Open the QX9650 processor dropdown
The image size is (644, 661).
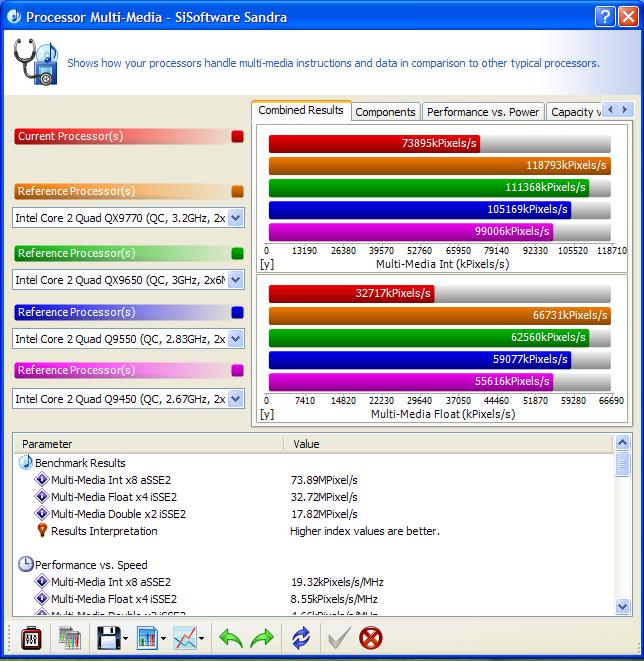pyautogui.click(x=236, y=280)
